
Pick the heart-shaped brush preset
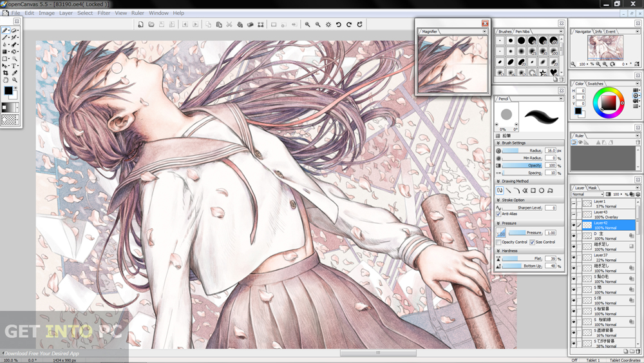pos(554,72)
